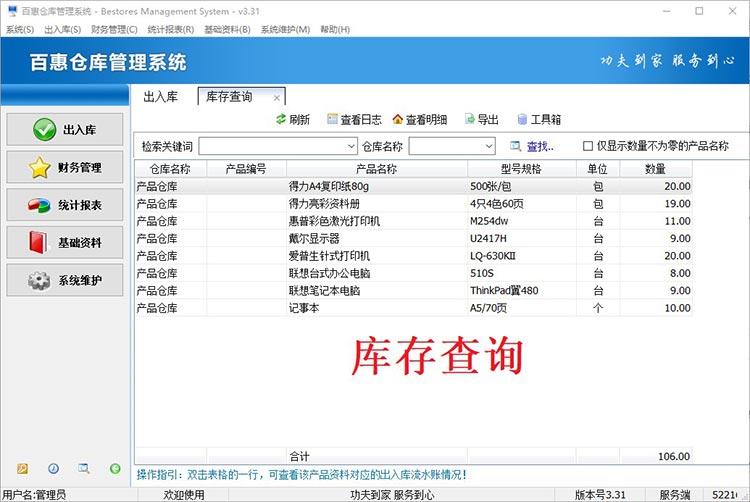Image resolution: width=750 pixels, height=502 pixels.
Task: Click the green refresh icon beside 刷新
Action: (x=281, y=119)
